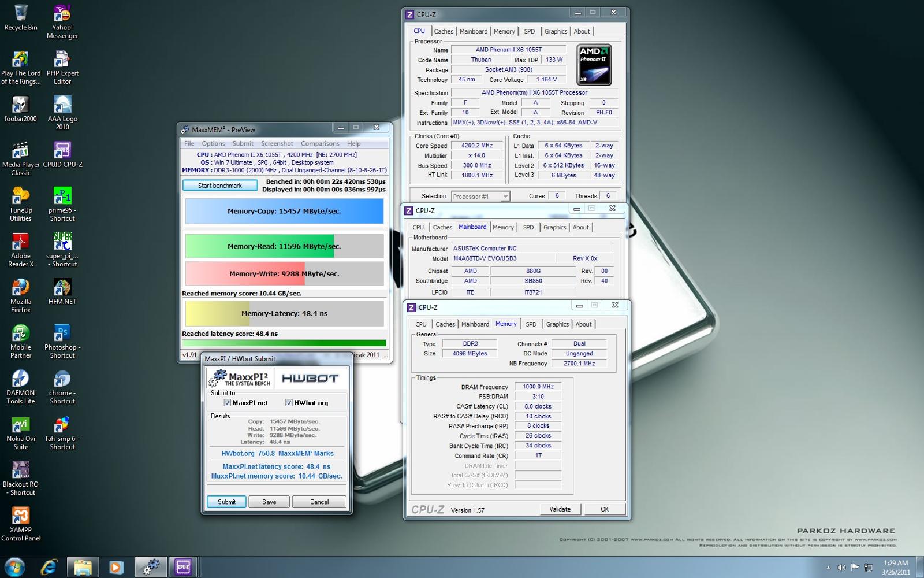Open Adobe Reader X icon

(21, 250)
